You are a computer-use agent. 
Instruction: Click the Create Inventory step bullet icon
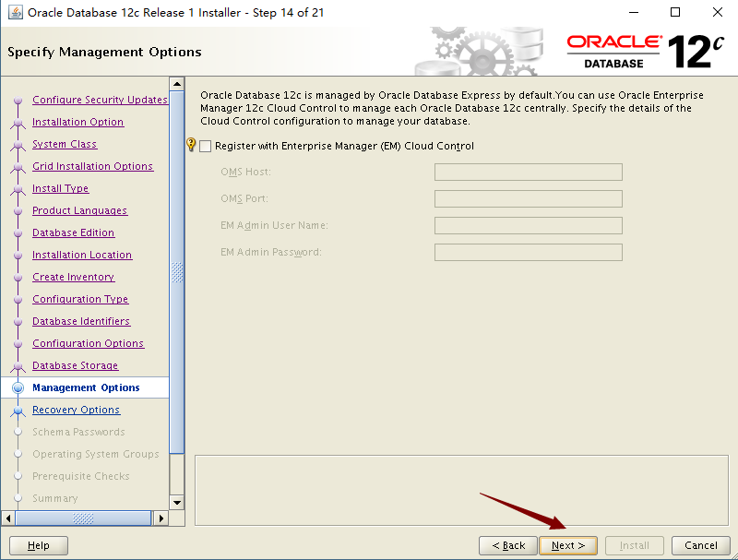[x=18, y=277]
